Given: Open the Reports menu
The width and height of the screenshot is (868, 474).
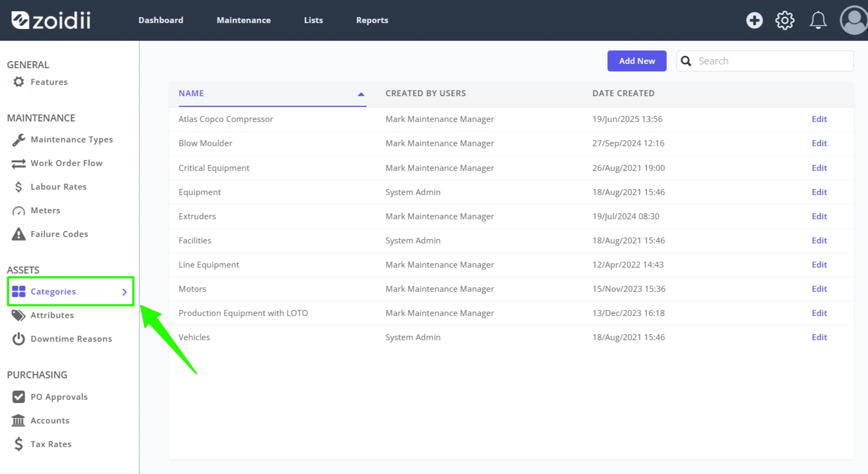Looking at the screenshot, I should [372, 20].
